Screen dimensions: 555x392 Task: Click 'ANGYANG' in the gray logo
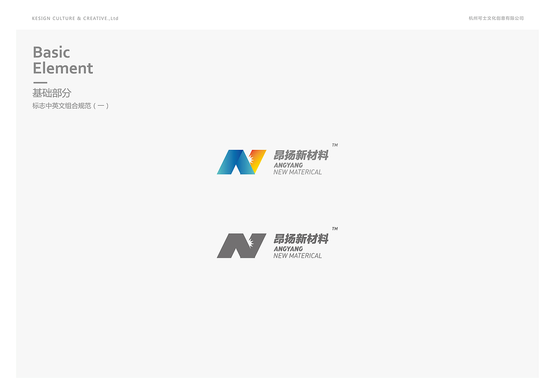coord(288,249)
